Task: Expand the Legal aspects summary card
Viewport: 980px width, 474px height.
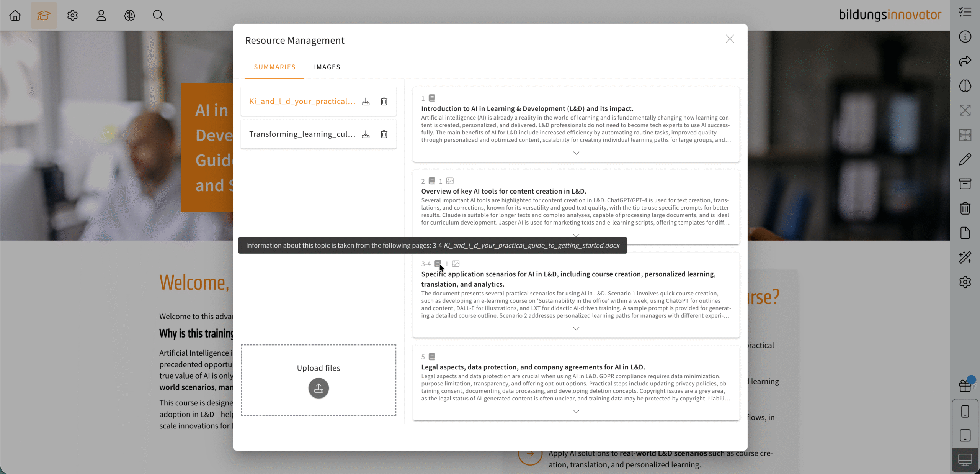Action: coord(576,412)
